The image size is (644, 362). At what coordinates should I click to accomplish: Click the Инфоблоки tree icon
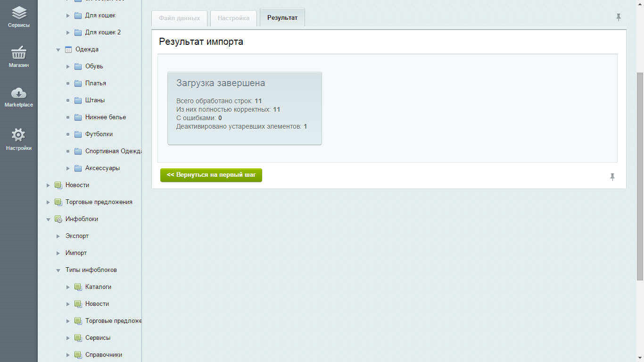click(x=58, y=219)
